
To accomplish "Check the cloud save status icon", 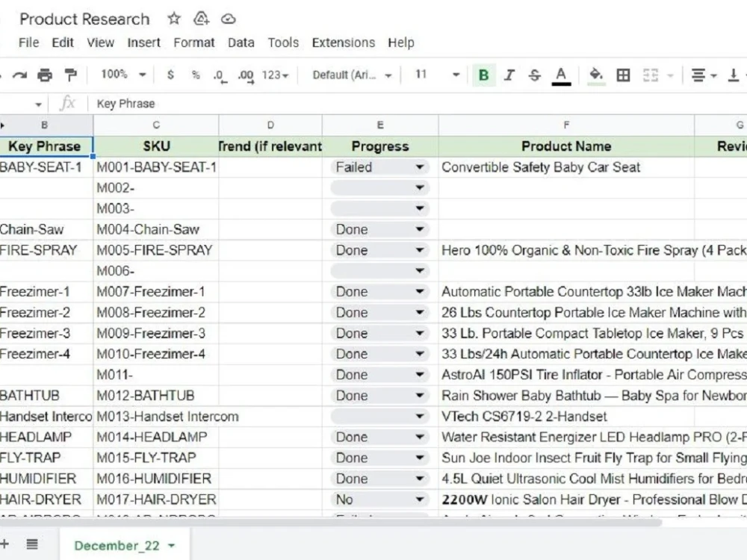I will pos(228,19).
